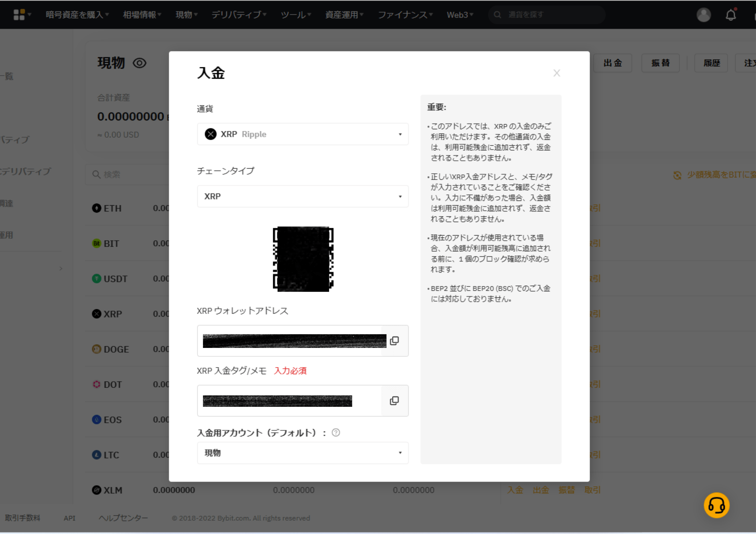Expand the sidebar chevron arrow
This screenshot has width=756, height=534.
[x=61, y=268]
